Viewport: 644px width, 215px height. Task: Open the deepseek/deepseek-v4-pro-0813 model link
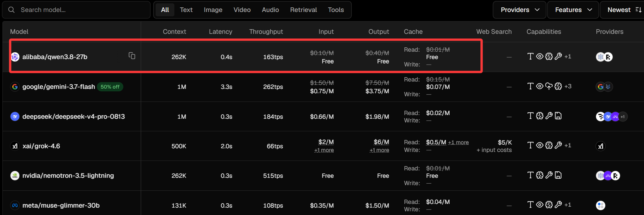coord(74,117)
